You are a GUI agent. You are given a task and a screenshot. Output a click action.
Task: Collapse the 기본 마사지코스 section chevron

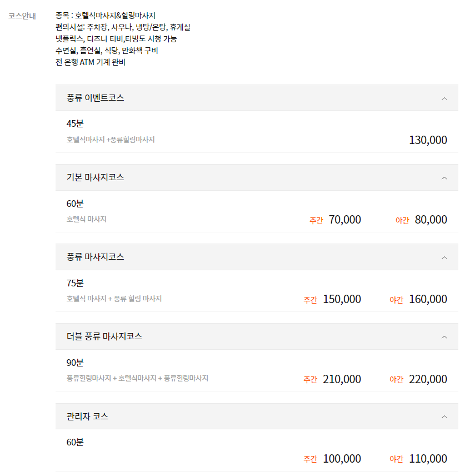coord(444,177)
